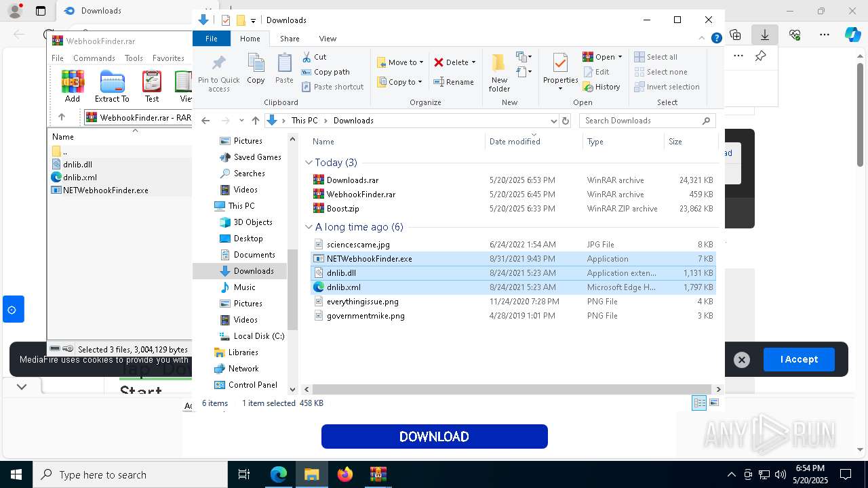
Task: Open WinRAR Commands menu
Action: tap(94, 58)
